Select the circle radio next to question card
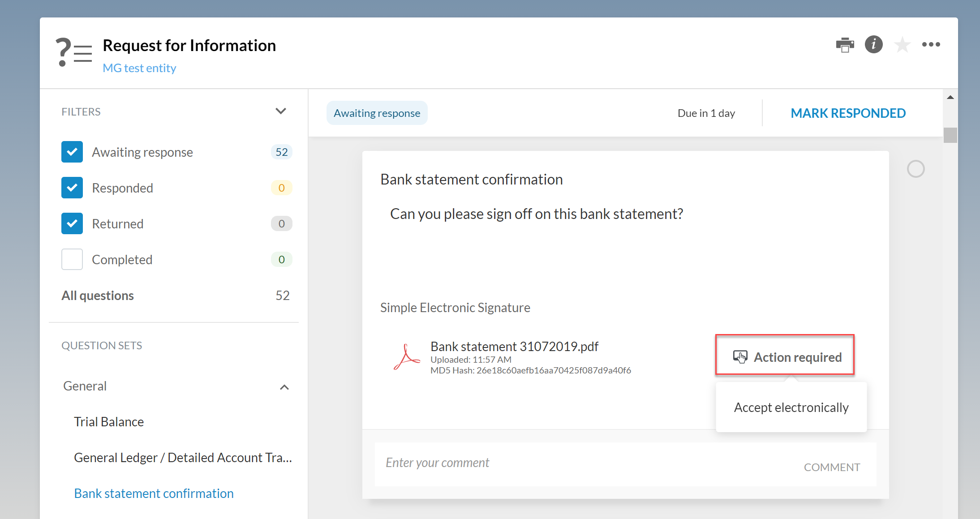This screenshot has width=980, height=519. click(916, 169)
